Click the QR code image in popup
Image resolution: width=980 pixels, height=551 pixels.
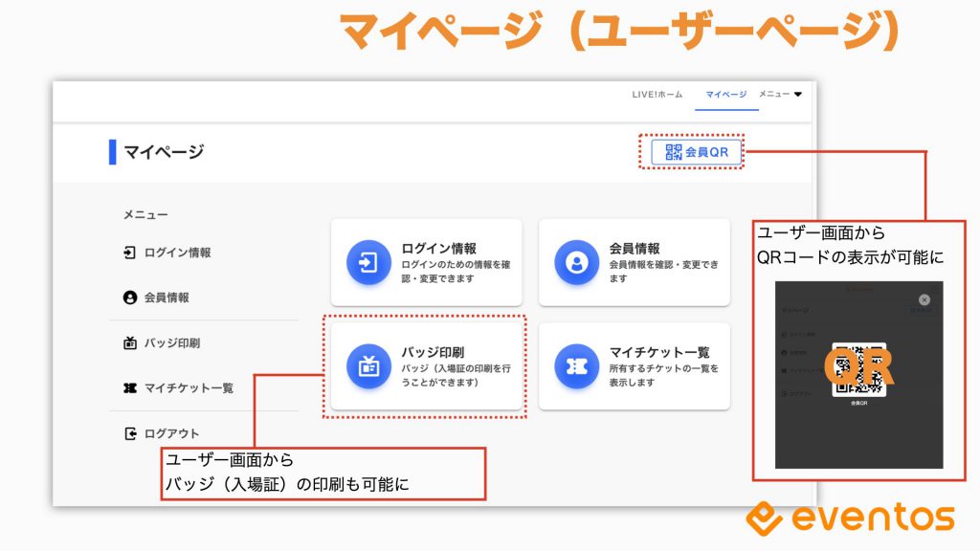pos(858,369)
